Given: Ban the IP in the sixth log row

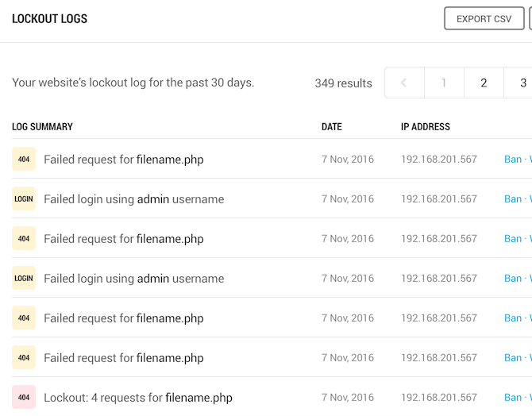Looking at the screenshot, I should click(513, 357).
